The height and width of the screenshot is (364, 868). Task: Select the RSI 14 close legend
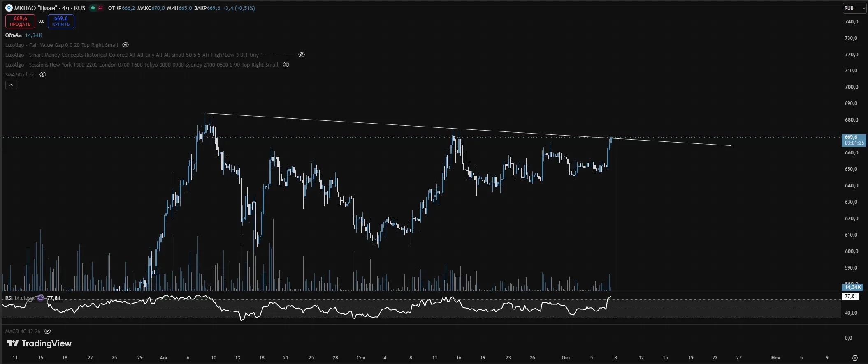[x=19, y=298]
